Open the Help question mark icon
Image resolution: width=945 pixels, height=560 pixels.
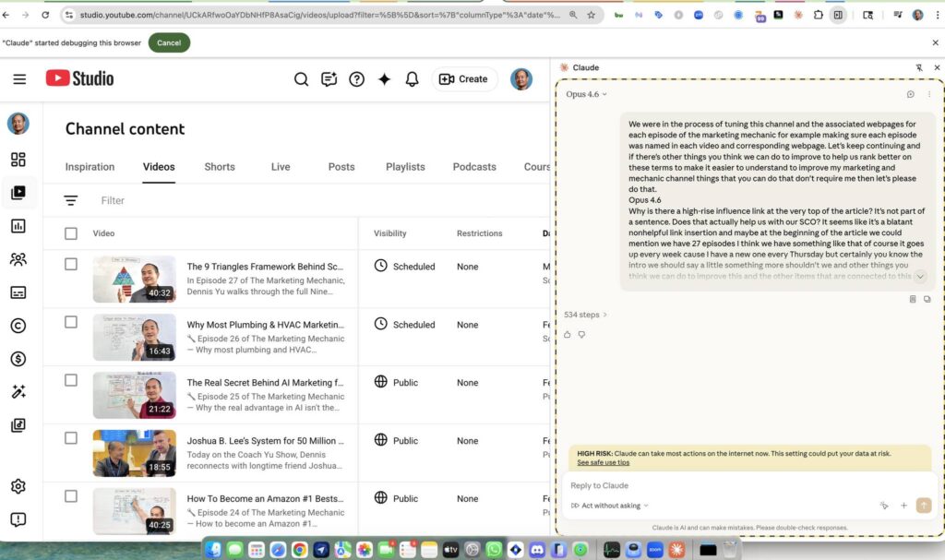coord(357,79)
